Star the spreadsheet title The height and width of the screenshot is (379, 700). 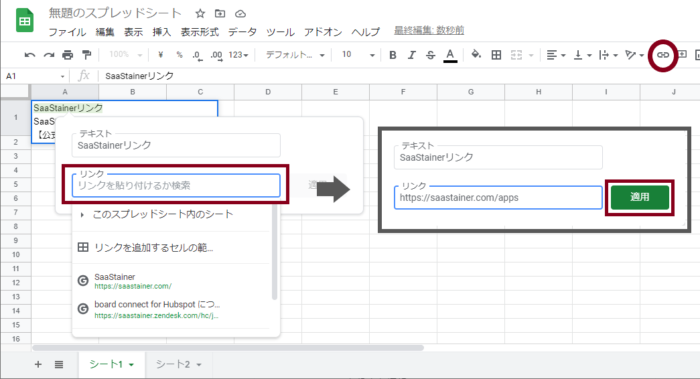tap(200, 14)
